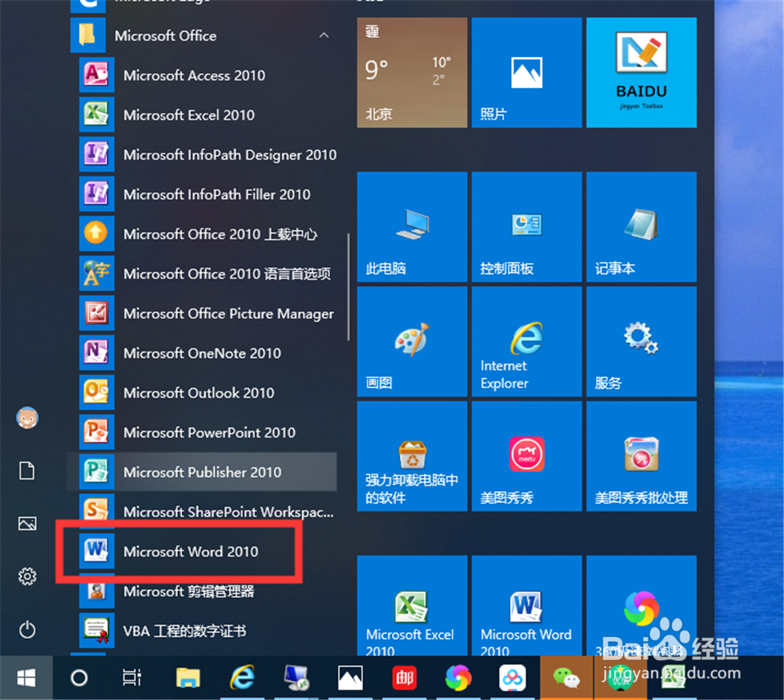The width and height of the screenshot is (784, 700).
Task: Open Microsoft 剪辑管理器
Action: [203, 591]
